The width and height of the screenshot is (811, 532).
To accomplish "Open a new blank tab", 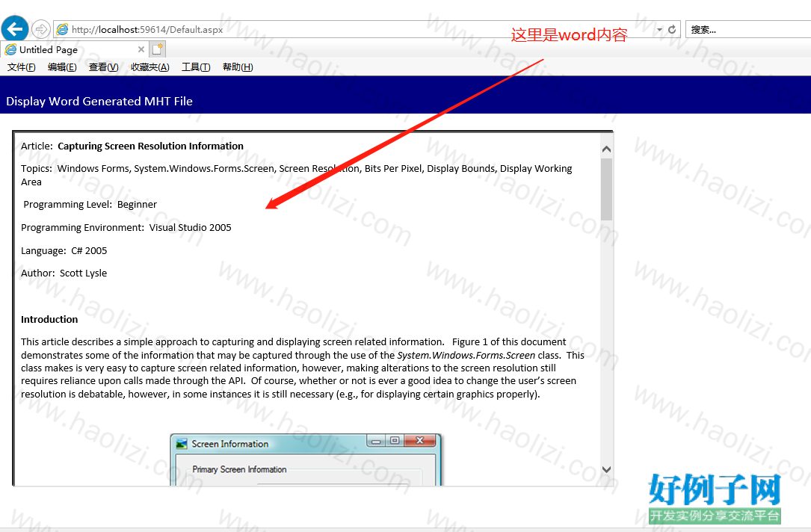I will pyautogui.click(x=158, y=49).
